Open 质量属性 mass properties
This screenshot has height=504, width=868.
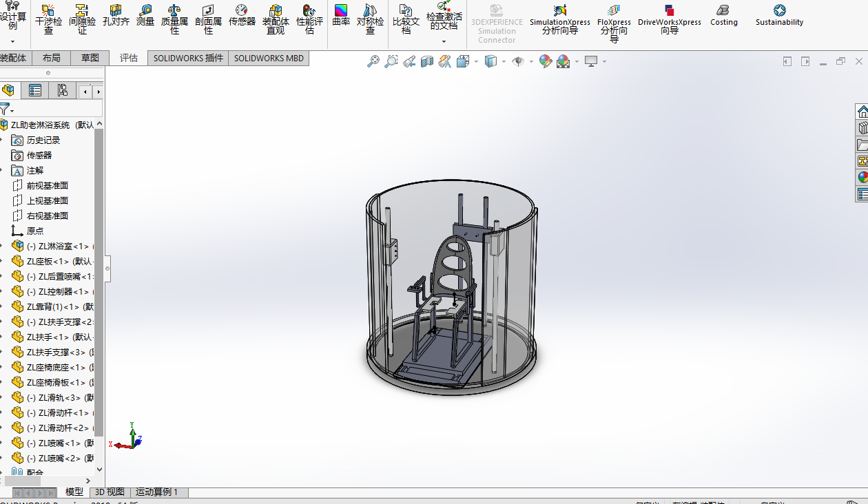point(174,18)
